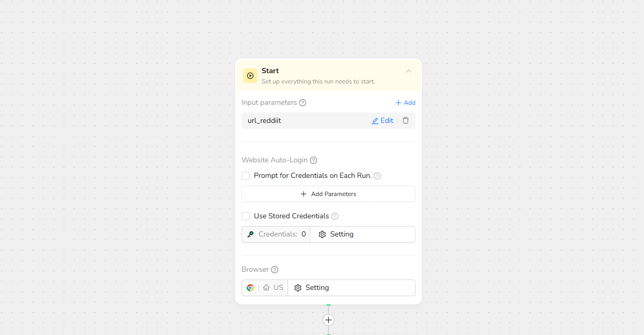Open the credentials Setting

pyautogui.click(x=336, y=234)
